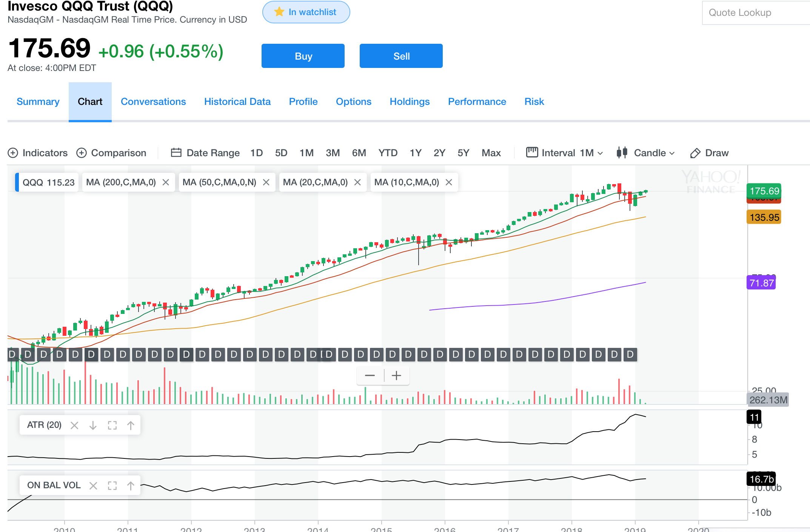
Task: Switch to the Conversations tab
Action: [153, 101]
